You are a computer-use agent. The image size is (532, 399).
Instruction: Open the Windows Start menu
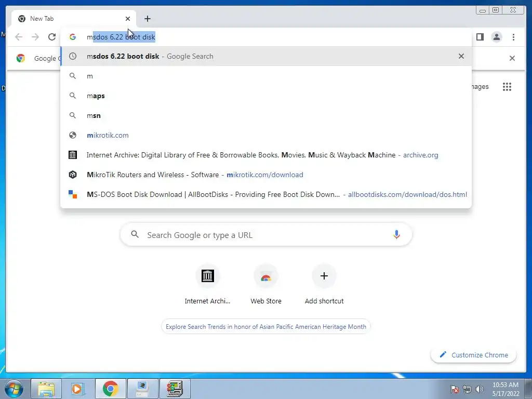[14, 389]
